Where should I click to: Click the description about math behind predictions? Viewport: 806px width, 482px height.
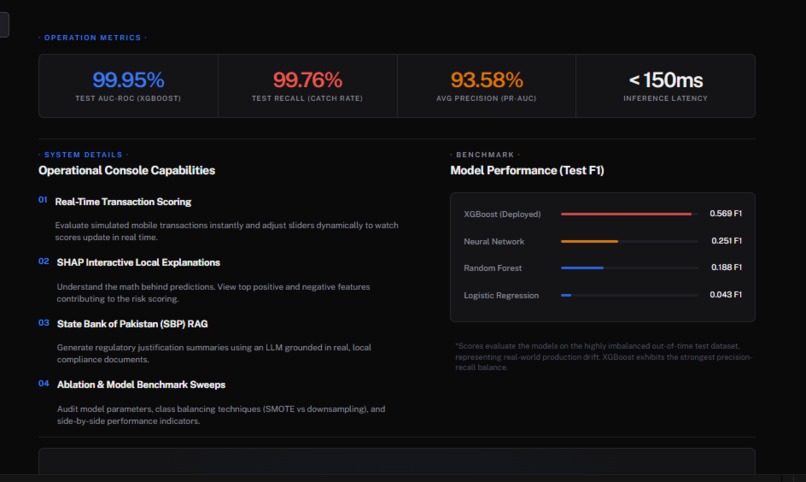pos(213,292)
